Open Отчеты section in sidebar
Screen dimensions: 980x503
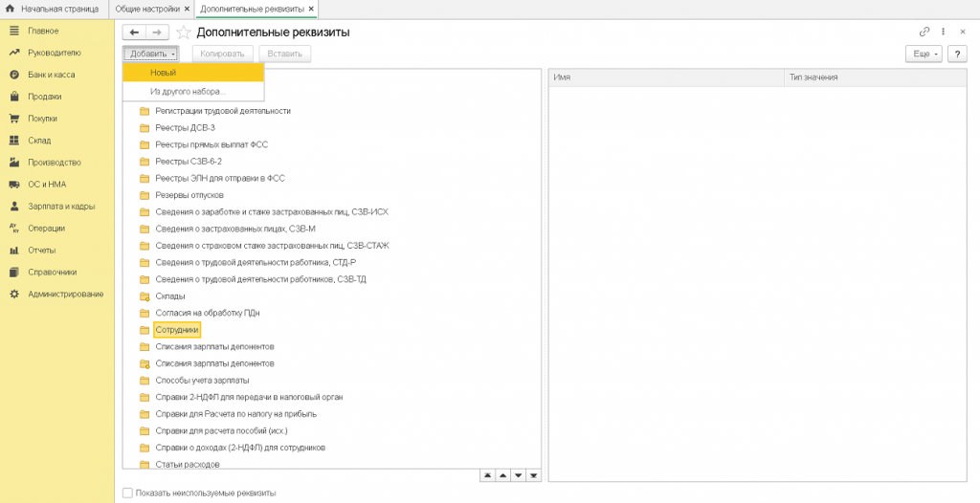pyautogui.click(x=42, y=250)
